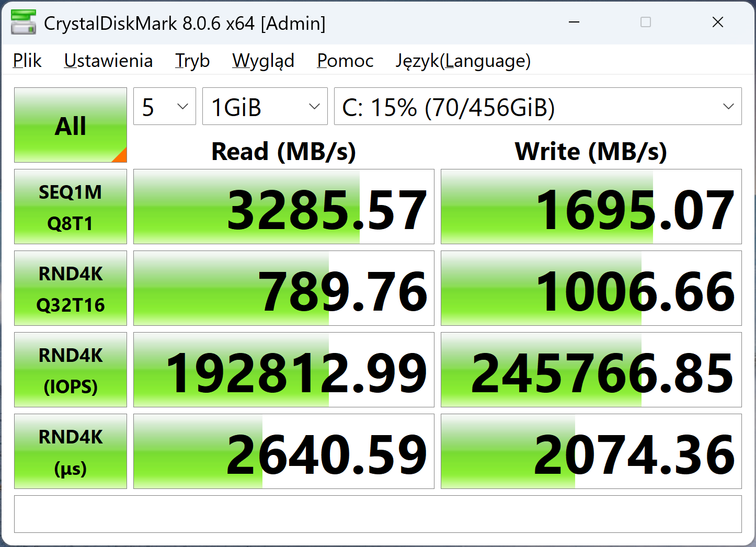This screenshot has width=756, height=547.
Task: Open the Język(Language) menu
Action: click(463, 61)
